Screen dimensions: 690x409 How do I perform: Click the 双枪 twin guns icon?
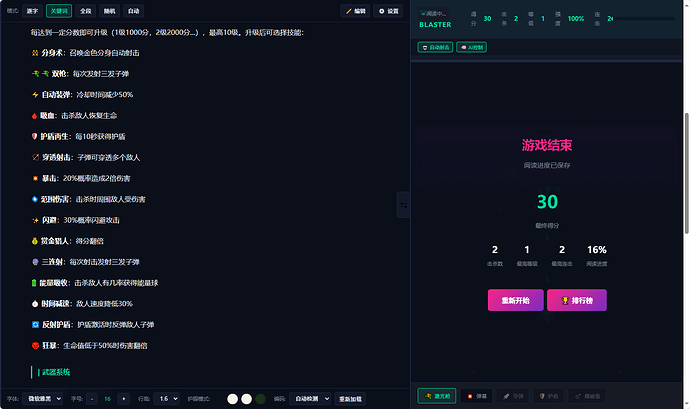pos(40,74)
